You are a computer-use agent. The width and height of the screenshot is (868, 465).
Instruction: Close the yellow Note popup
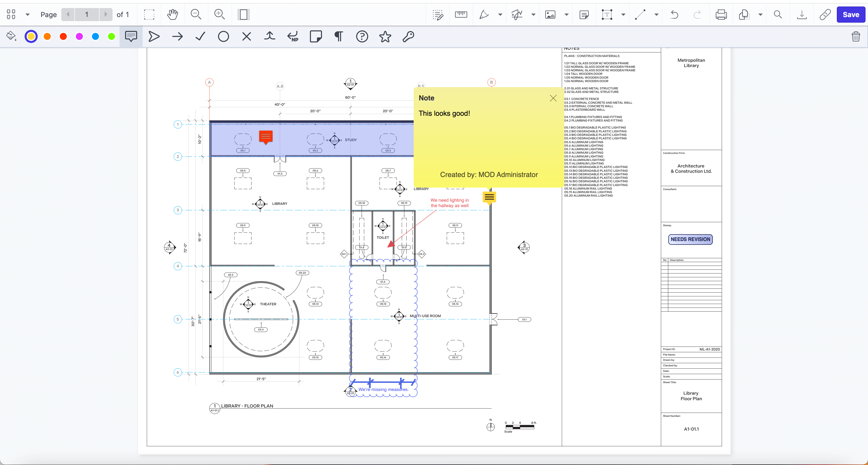click(x=553, y=98)
